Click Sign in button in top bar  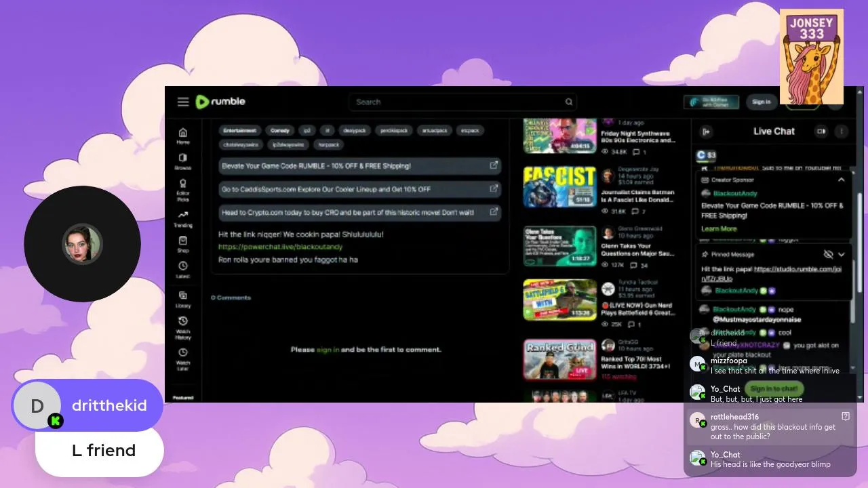762,102
